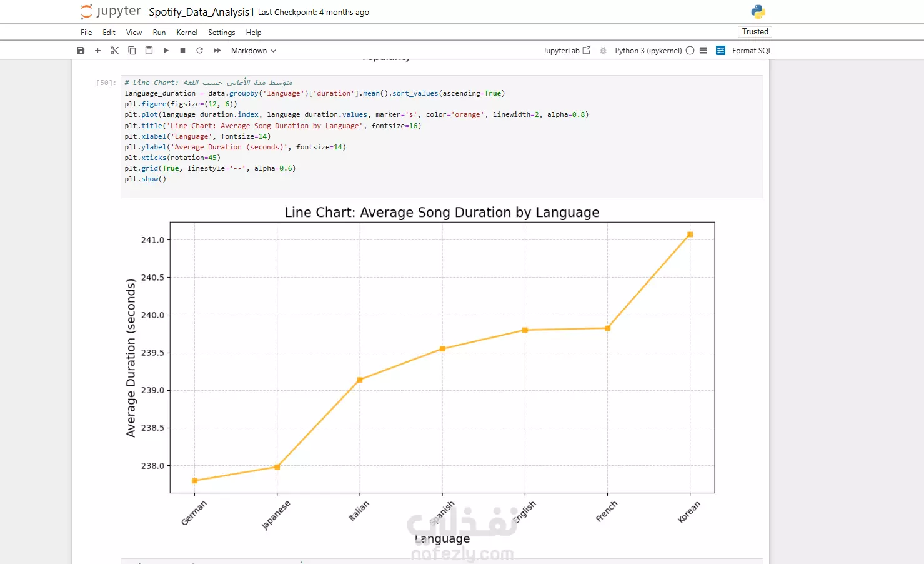Click the debugger bug icon

[603, 51]
